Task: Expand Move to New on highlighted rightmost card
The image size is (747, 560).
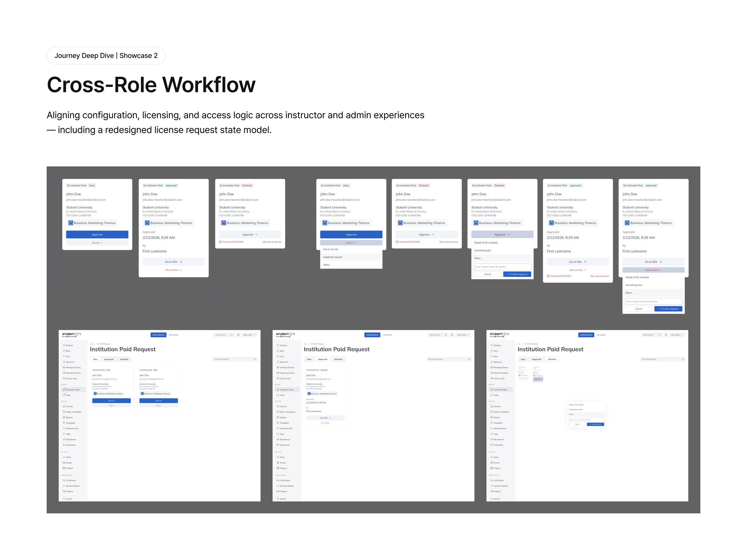Action: point(653,270)
